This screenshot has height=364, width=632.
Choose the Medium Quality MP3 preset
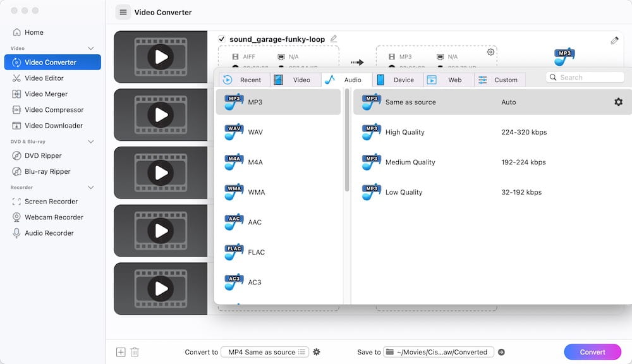click(x=492, y=162)
